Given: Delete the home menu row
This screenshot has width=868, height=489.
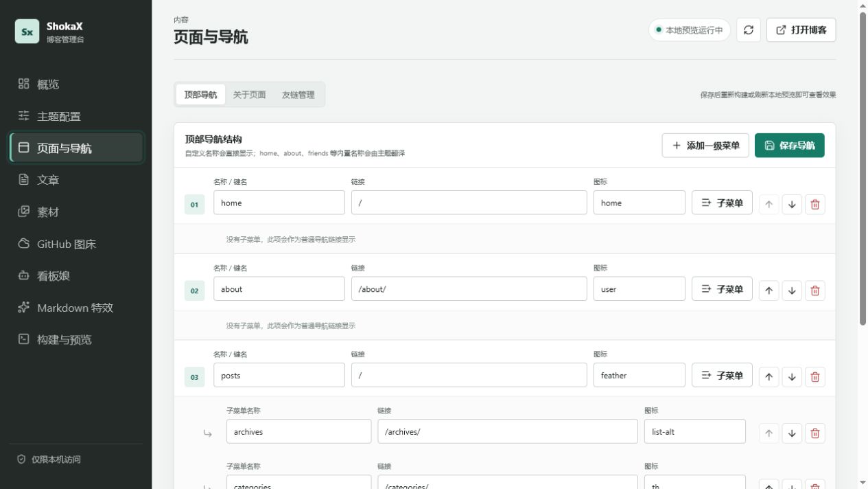Looking at the screenshot, I should pos(815,204).
